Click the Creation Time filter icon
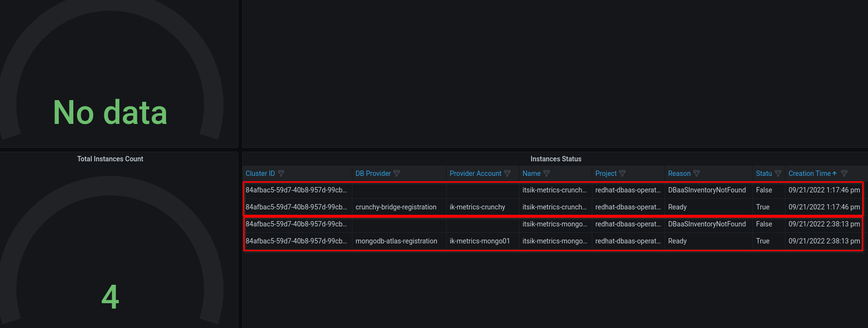Screen dimensions: 868x328 pos(844,173)
